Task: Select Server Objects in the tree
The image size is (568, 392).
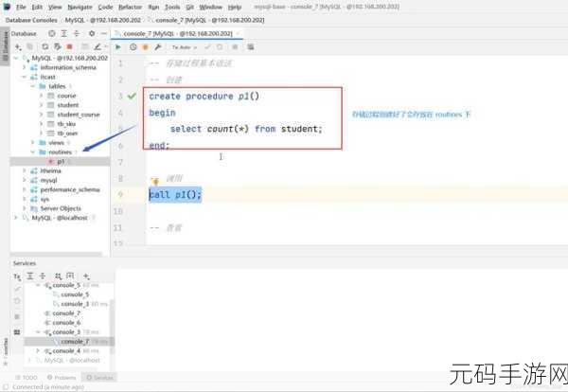Action: [61, 208]
